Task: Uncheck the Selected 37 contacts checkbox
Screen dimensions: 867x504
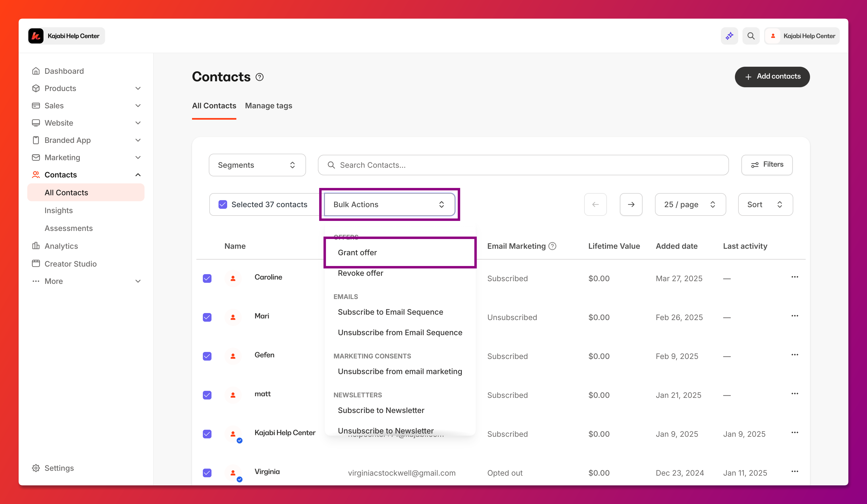Action: (x=223, y=204)
